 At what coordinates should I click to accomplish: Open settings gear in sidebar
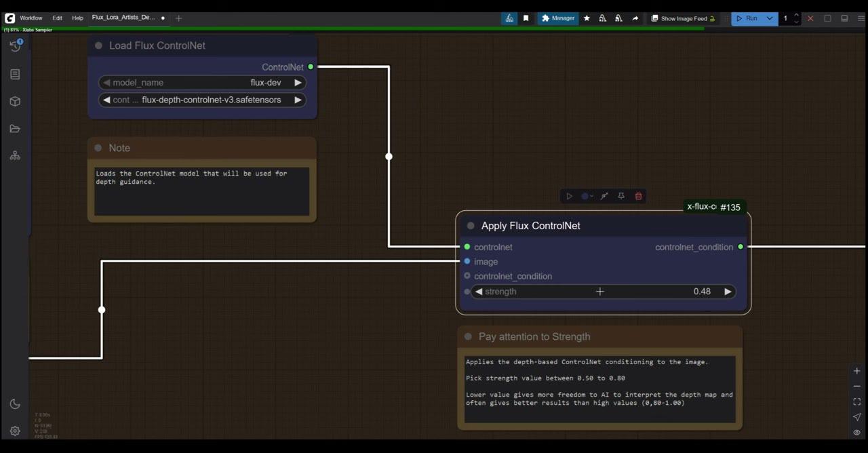(x=15, y=431)
